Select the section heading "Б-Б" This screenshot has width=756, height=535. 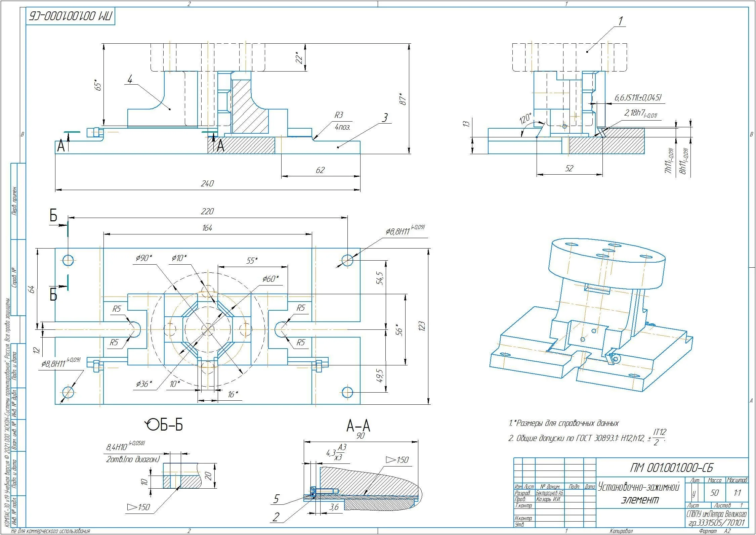pos(171,425)
